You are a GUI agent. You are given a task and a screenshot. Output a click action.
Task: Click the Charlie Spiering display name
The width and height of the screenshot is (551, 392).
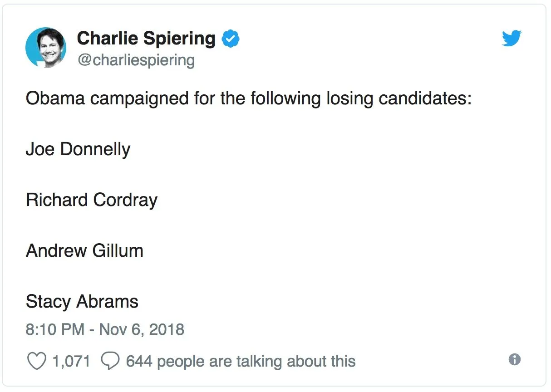[146, 39]
